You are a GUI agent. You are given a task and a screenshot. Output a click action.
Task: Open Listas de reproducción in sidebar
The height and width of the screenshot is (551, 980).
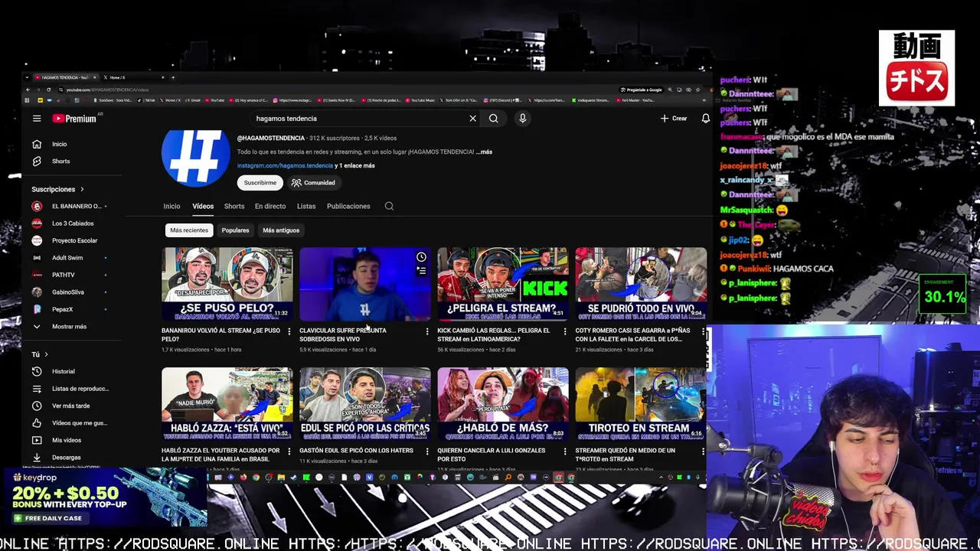tap(70, 389)
